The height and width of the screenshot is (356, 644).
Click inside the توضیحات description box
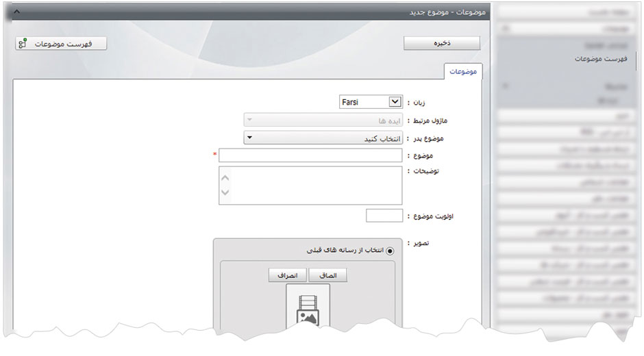(x=310, y=186)
